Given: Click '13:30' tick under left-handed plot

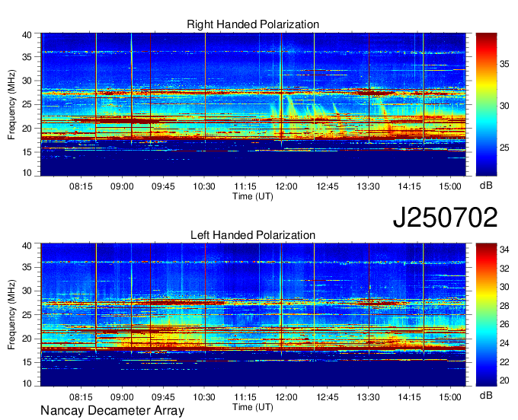Looking at the screenshot, I should pyautogui.click(x=369, y=397).
